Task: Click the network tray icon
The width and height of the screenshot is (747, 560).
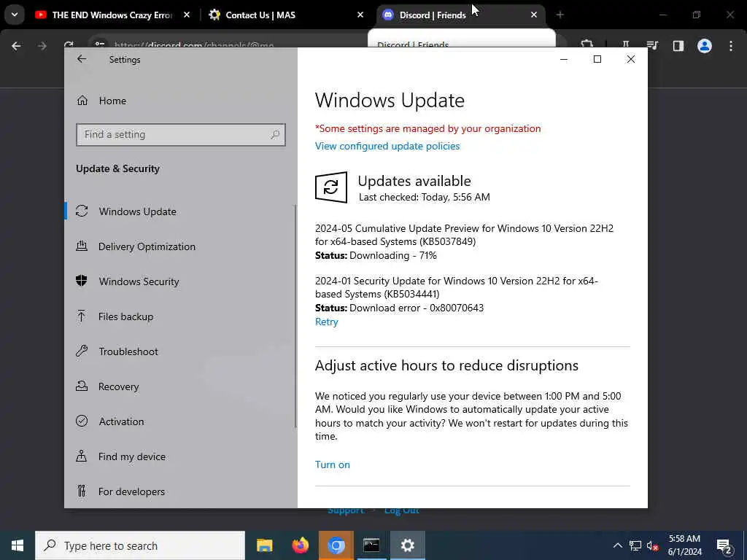Action: [635, 545]
